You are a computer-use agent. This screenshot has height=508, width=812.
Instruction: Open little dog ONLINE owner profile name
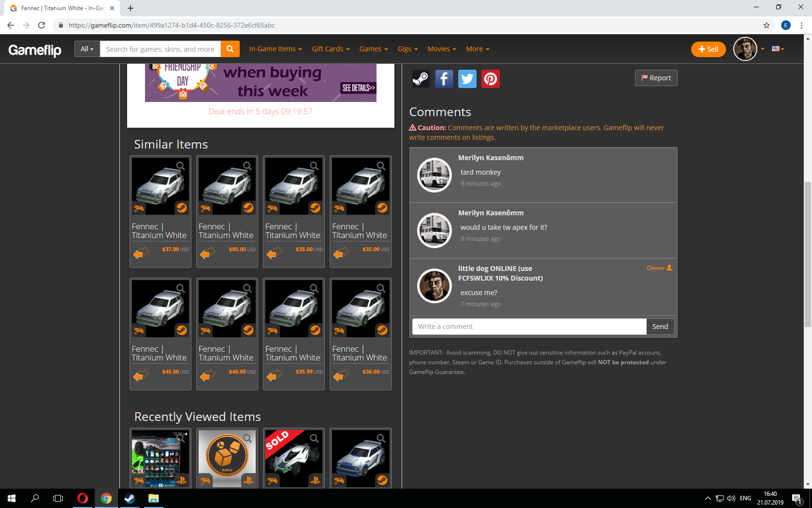pos(500,273)
